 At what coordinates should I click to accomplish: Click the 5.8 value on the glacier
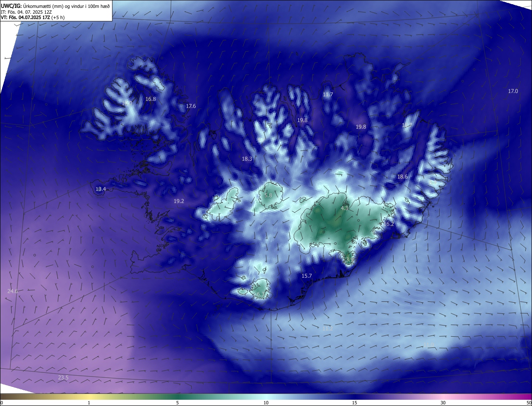pyautogui.click(x=268, y=195)
